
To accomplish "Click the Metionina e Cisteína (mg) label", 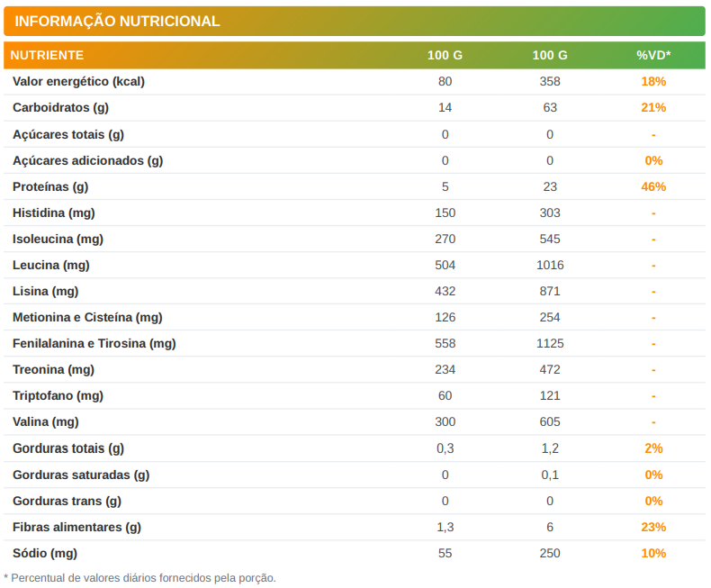I will 87,317.
